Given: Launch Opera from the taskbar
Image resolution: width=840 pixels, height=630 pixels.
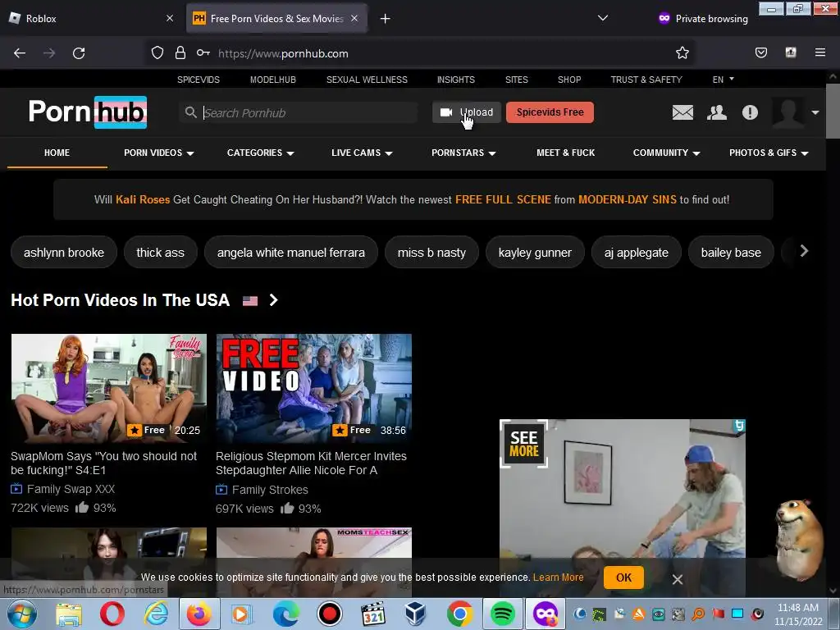Looking at the screenshot, I should coord(112,614).
